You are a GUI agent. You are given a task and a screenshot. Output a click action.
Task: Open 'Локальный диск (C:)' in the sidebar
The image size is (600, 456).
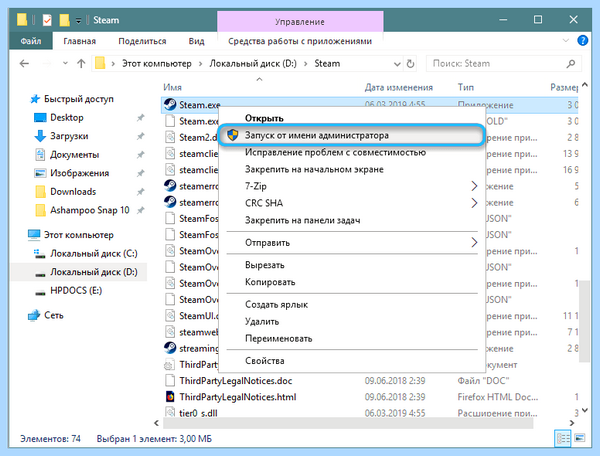pos(94,253)
